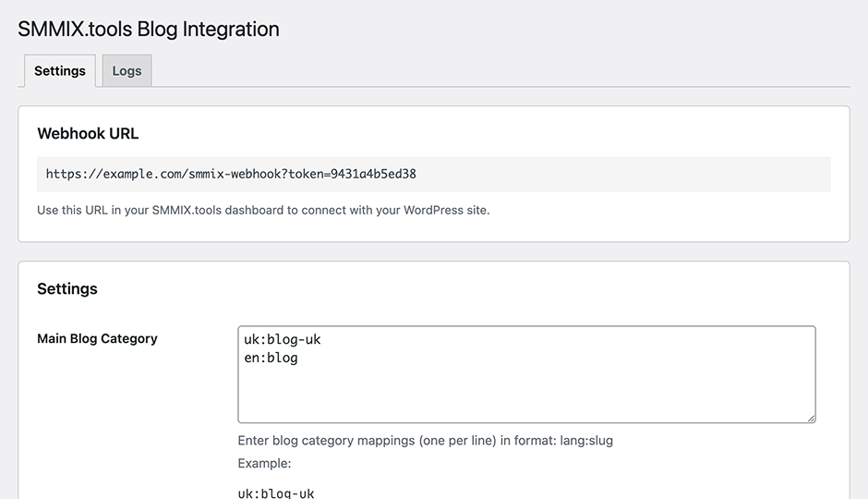Switch to the Logs tab
Screen dimensions: 868x499
coord(127,71)
